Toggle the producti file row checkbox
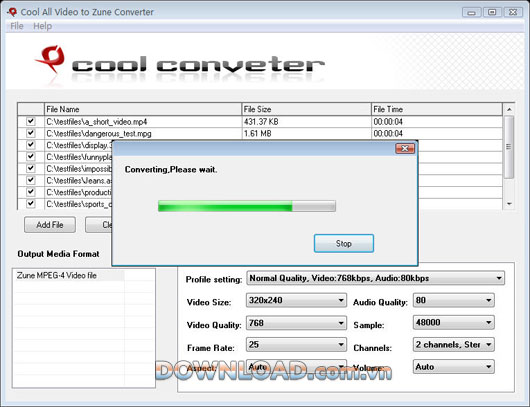The image size is (530, 407). coord(31,192)
